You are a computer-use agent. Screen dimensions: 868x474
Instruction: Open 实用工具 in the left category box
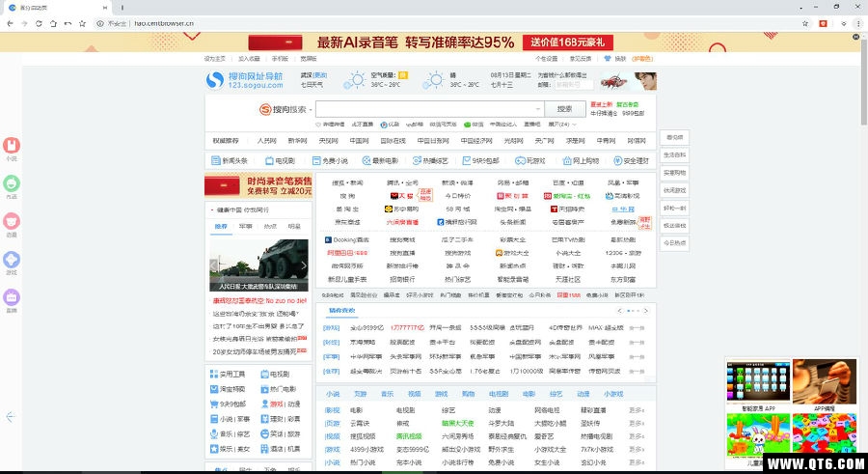coord(228,375)
